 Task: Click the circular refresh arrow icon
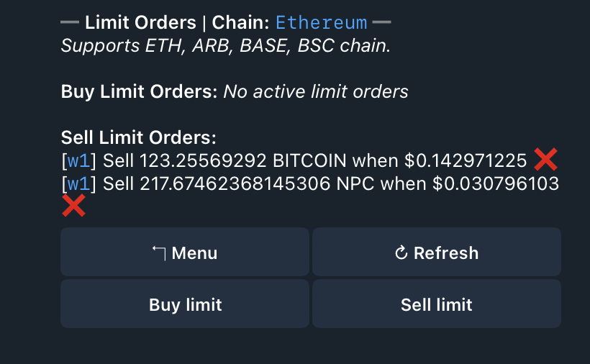tap(401, 252)
